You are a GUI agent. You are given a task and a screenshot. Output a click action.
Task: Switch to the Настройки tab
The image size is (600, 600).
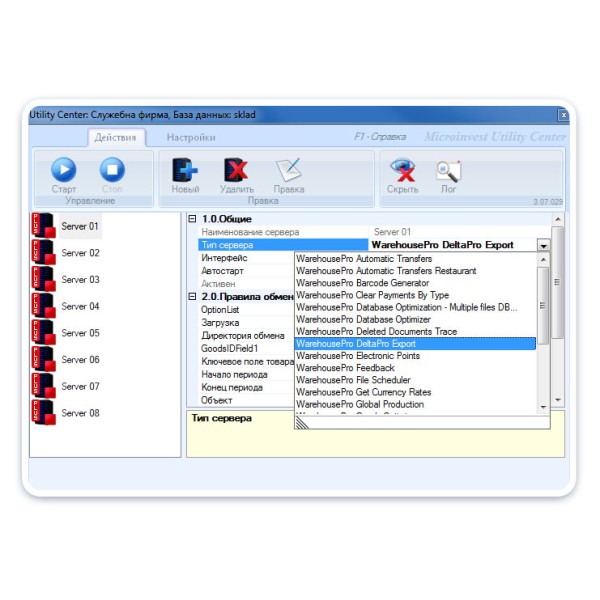click(x=191, y=137)
